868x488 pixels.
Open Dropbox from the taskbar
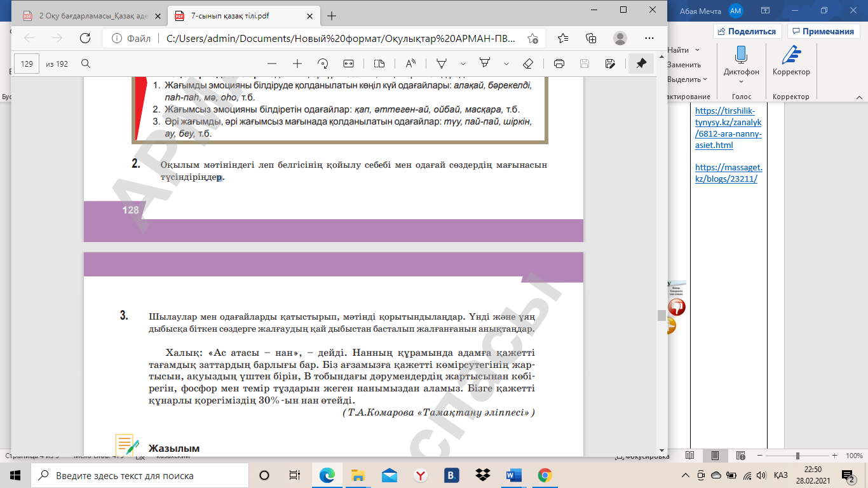click(x=482, y=475)
